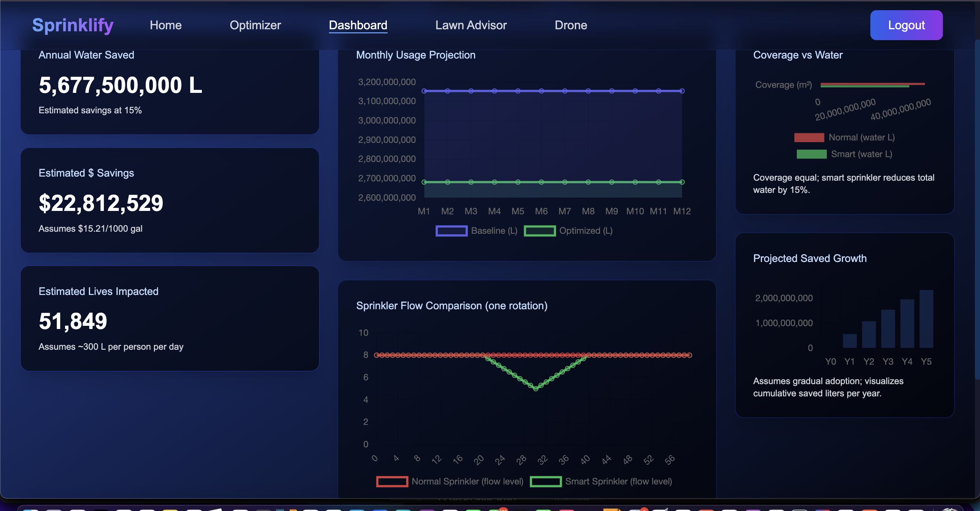Toggle Normal Sprinkler flow legend box
980x511 pixels.
392,481
